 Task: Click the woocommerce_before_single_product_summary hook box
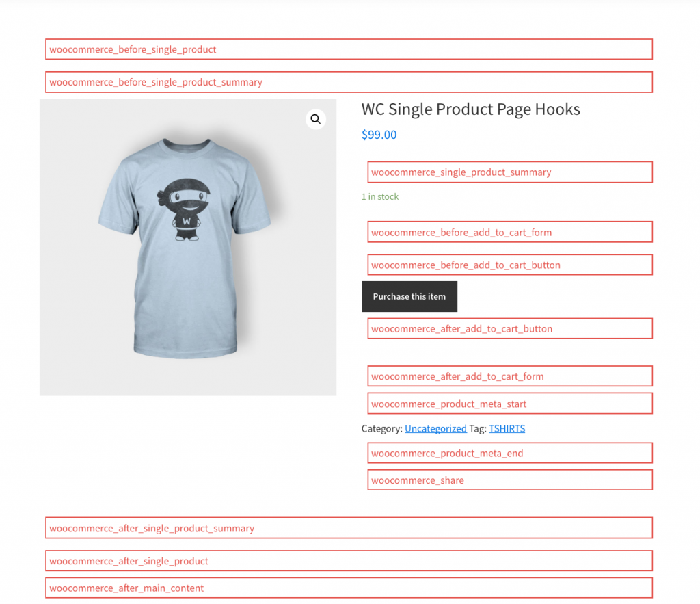point(349,82)
